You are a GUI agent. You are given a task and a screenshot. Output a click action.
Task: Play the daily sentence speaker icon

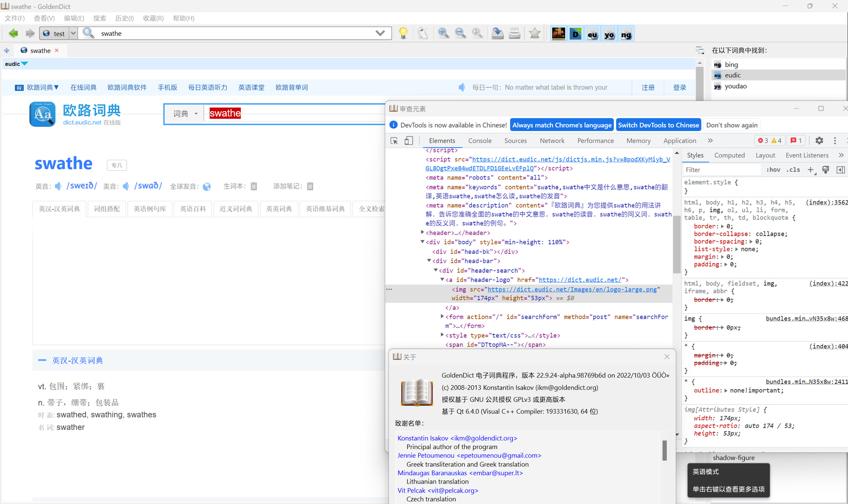coord(462,87)
